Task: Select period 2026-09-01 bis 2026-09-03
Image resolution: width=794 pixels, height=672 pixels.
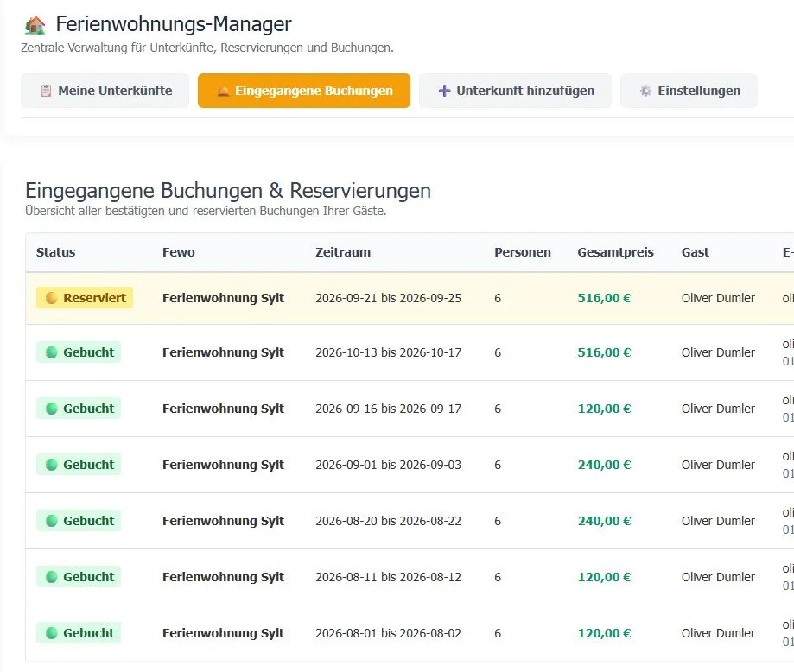Action: pyautogui.click(x=389, y=465)
